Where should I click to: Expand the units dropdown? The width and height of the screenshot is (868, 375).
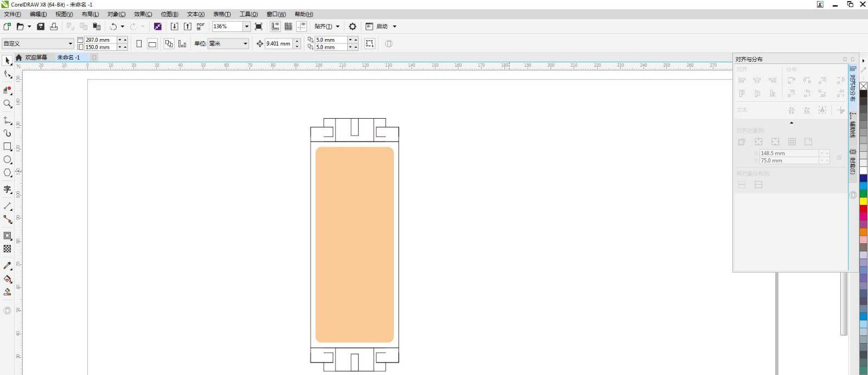coord(245,44)
